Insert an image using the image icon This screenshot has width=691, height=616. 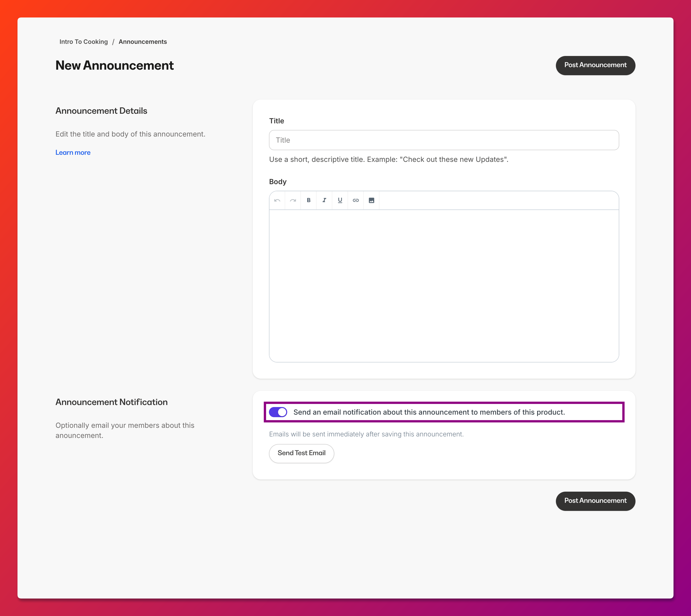click(371, 200)
